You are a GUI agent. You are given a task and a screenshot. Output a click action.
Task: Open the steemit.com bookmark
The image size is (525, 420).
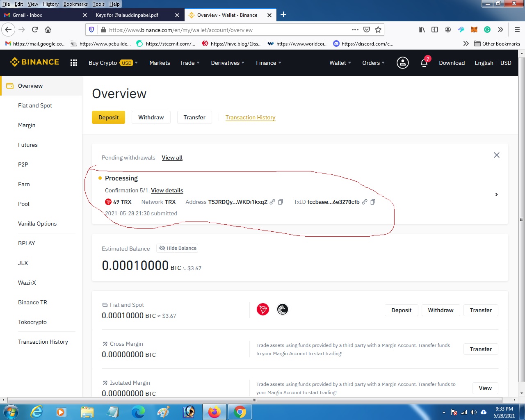166,43
